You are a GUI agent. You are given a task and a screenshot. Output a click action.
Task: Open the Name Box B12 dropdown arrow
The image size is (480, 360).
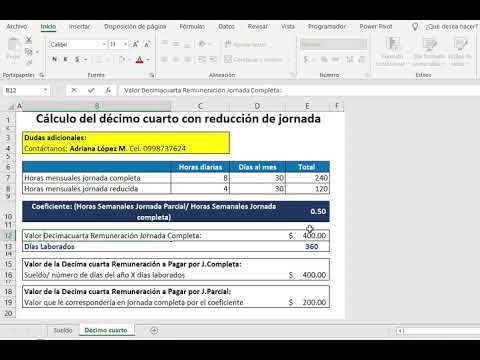point(45,90)
